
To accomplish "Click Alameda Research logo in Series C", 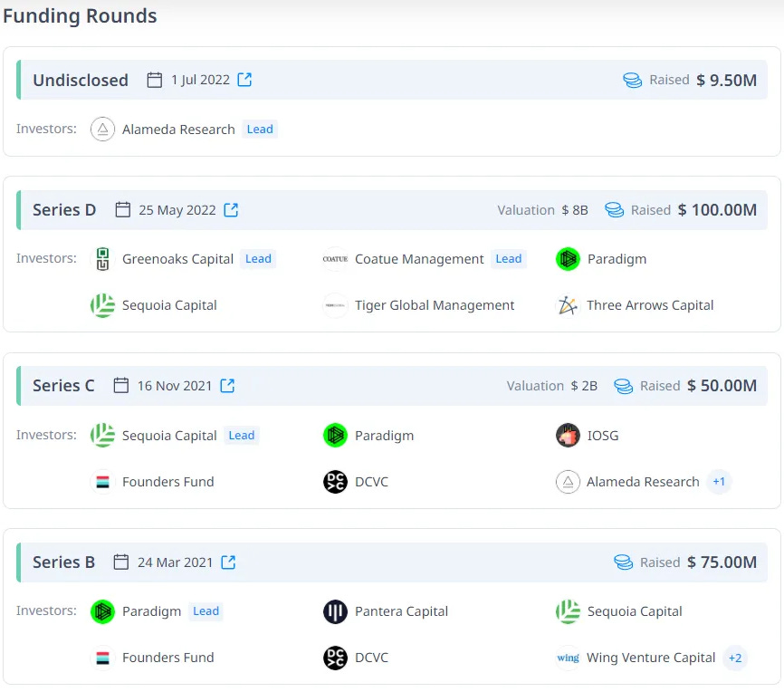I will [568, 482].
